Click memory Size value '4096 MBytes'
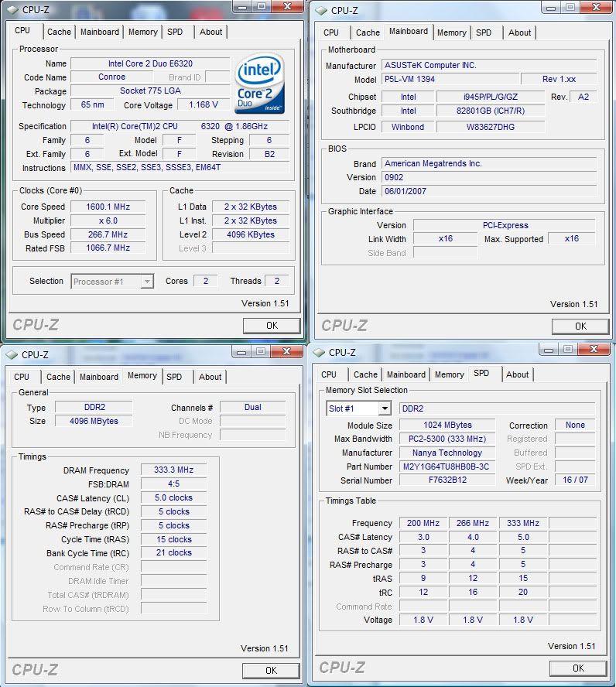This screenshot has width=616, height=687. click(94, 421)
